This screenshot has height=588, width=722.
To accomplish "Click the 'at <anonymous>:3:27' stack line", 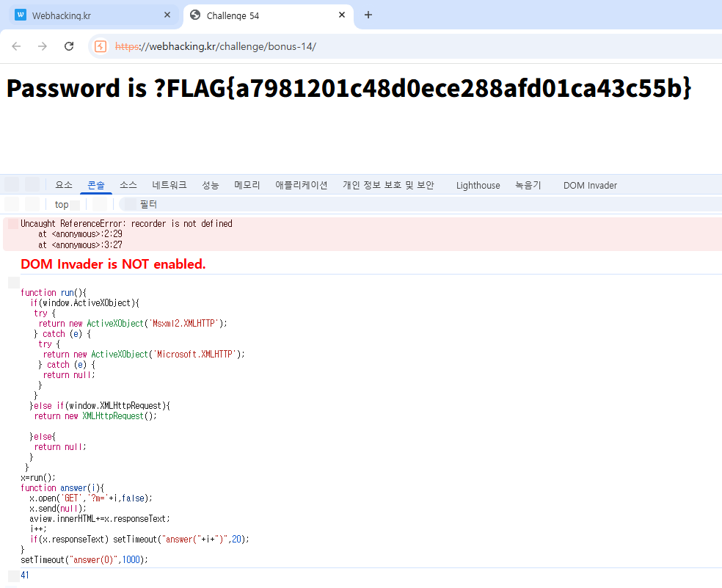I will (80, 244).
